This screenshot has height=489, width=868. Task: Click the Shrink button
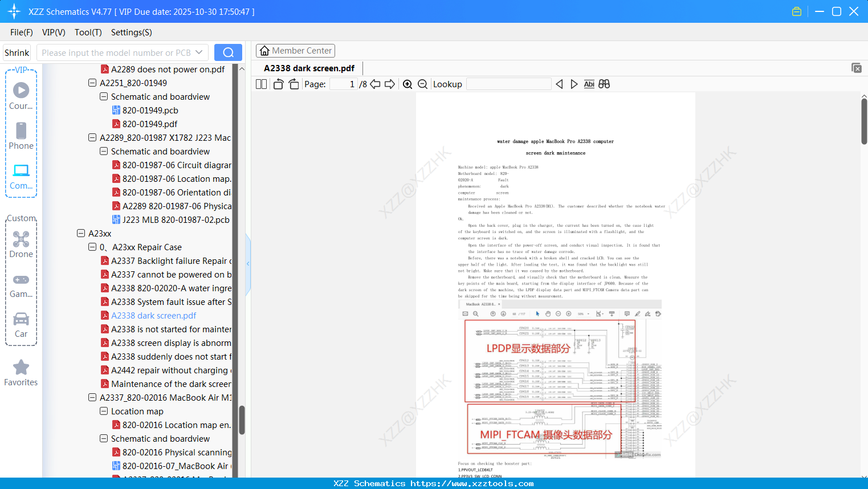[17, 52]
